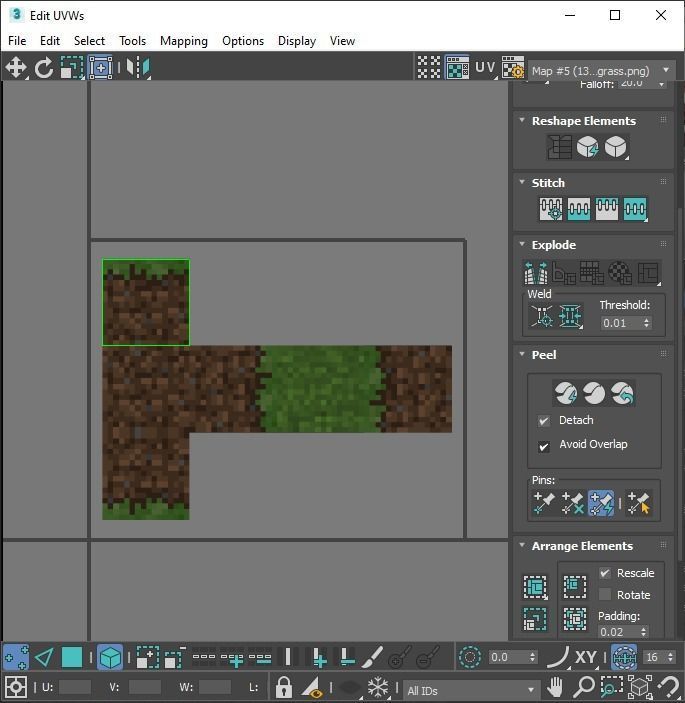Click Stitch to target icon

pos(551,209)
